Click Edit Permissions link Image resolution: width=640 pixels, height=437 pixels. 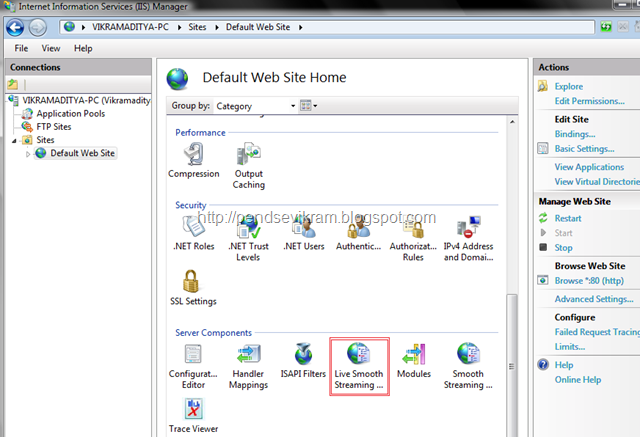coord(589,101)
